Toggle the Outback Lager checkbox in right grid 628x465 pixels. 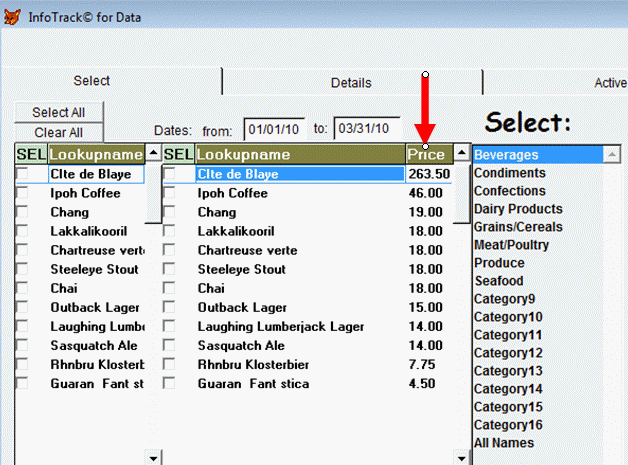(170, 307)
